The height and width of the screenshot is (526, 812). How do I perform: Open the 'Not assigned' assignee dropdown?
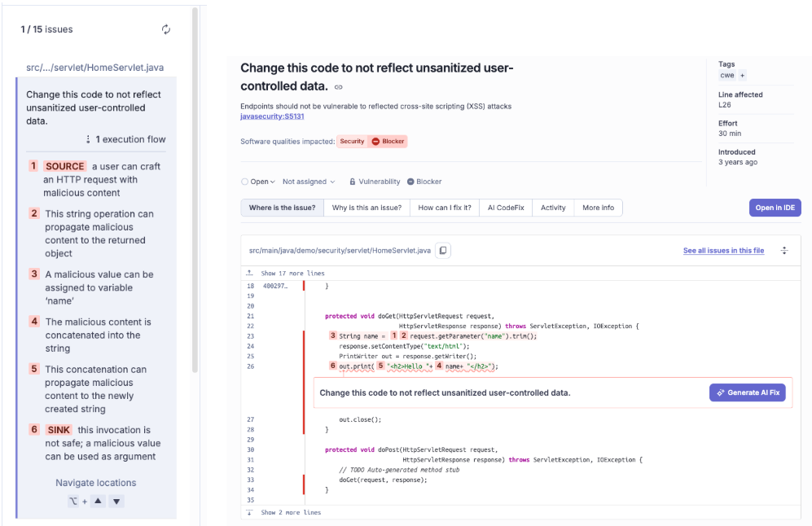coord(309,182)
